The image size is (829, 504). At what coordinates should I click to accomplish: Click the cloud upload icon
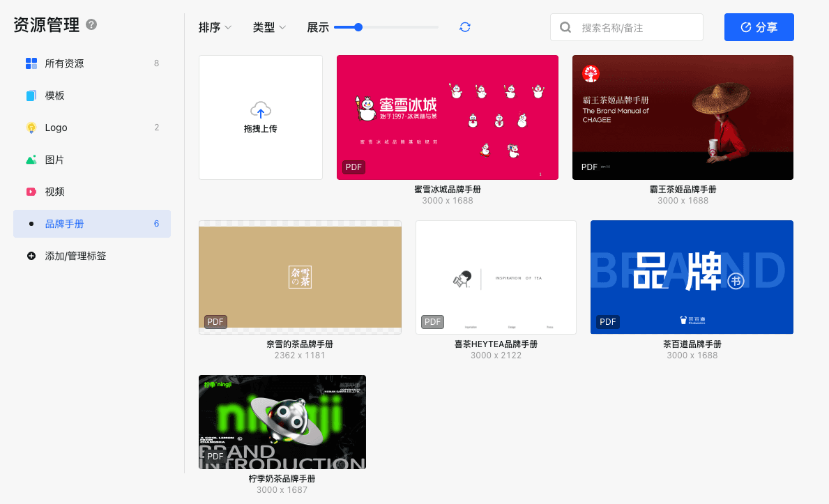[x=261, y=110]
